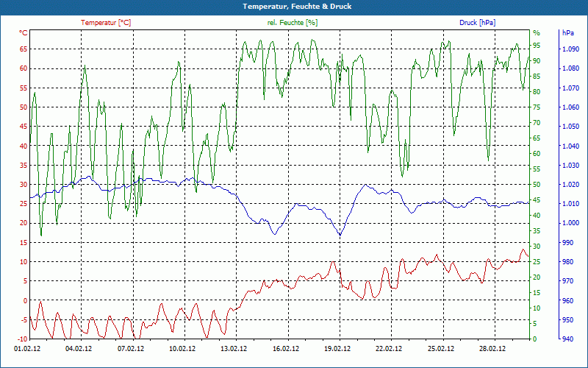Click pressure axis value 1.010
Image resolution: width=588 pixels, height=368 pixels.
coord(571,204)
